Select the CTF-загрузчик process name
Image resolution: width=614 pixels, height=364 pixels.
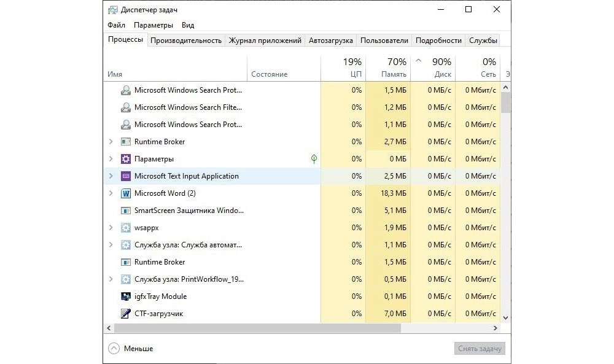(158, 314)
